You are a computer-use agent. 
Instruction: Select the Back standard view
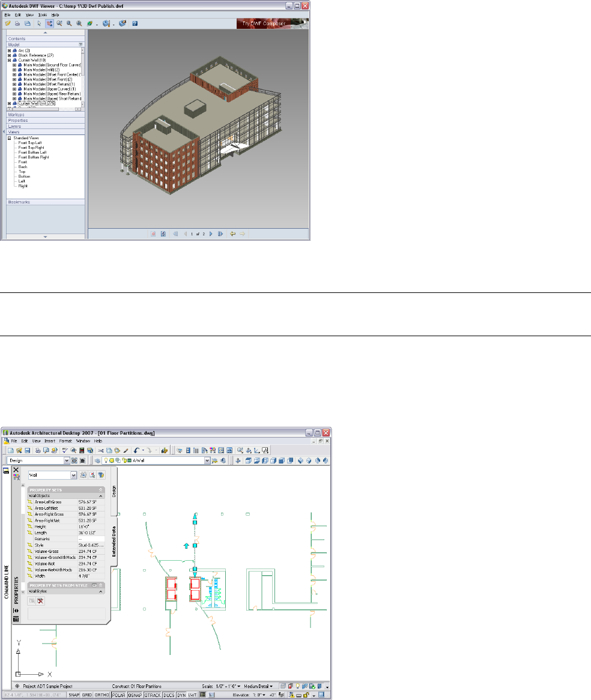[23, 167]
